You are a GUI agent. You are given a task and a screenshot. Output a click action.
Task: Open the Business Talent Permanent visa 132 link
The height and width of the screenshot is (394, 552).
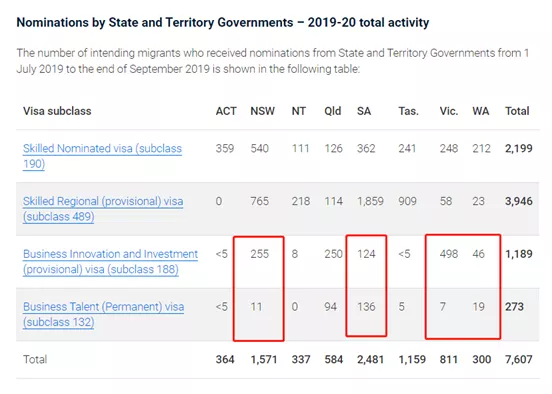(104, 314)
